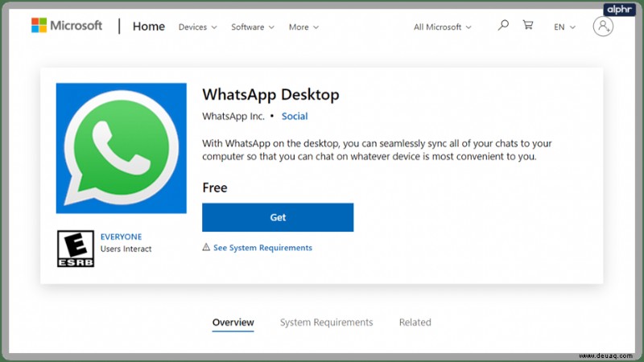Click the Microsoft logo
The height and width of the screenshot is (362, 644).
(x=67, y=26)
